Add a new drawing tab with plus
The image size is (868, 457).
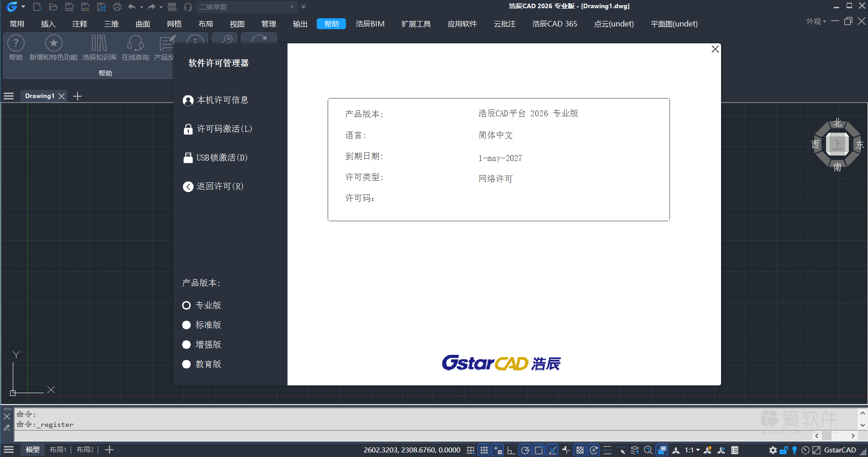78,96
